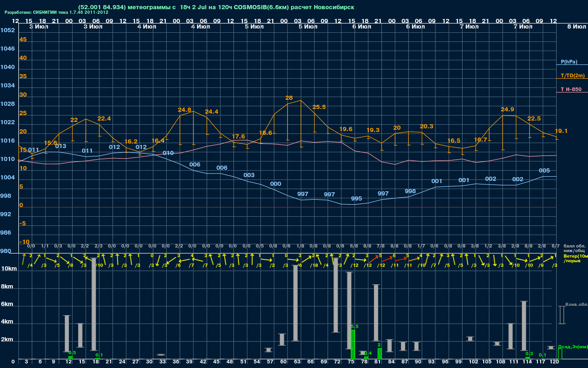Image resolution: width=588 pixels, height=368 pixels.
Task: Select the temperature label 19.1
Action: click(561, 131)
